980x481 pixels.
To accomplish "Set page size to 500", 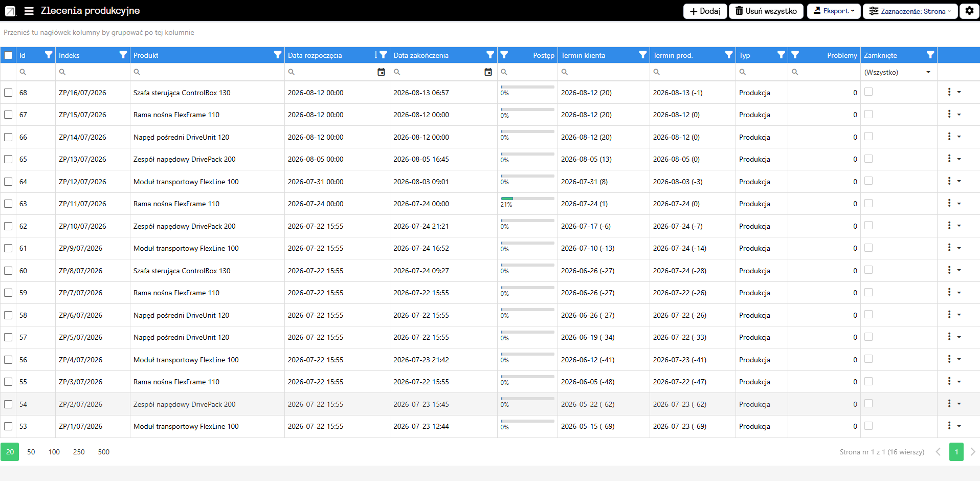I will coord(104,452).
